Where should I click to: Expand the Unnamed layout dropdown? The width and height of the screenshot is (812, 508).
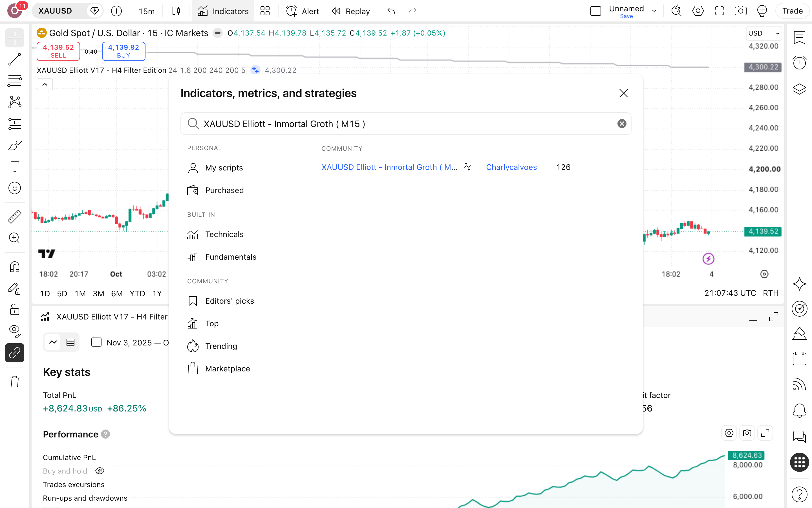coord(654,11)
